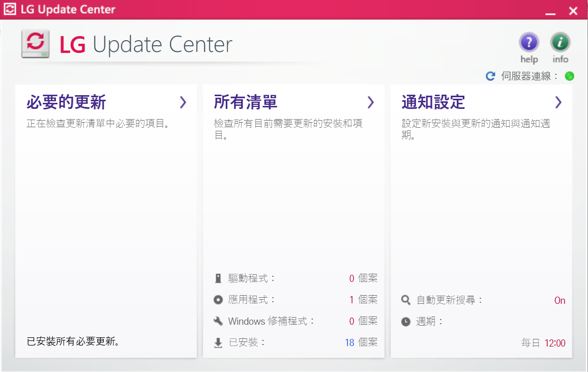Open the help icon
Image resolution: width=588 pixels, height=372 pixels.
click(x=528, y=43)
